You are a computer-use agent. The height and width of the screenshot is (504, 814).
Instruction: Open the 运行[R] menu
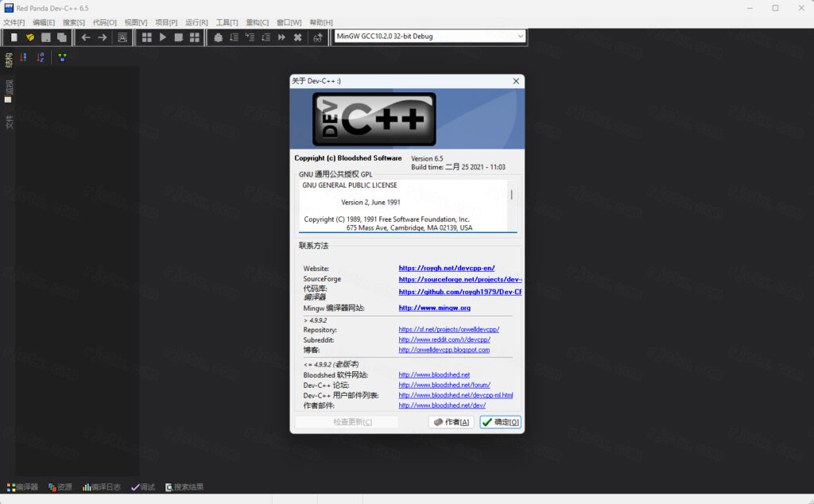(196, 22)
